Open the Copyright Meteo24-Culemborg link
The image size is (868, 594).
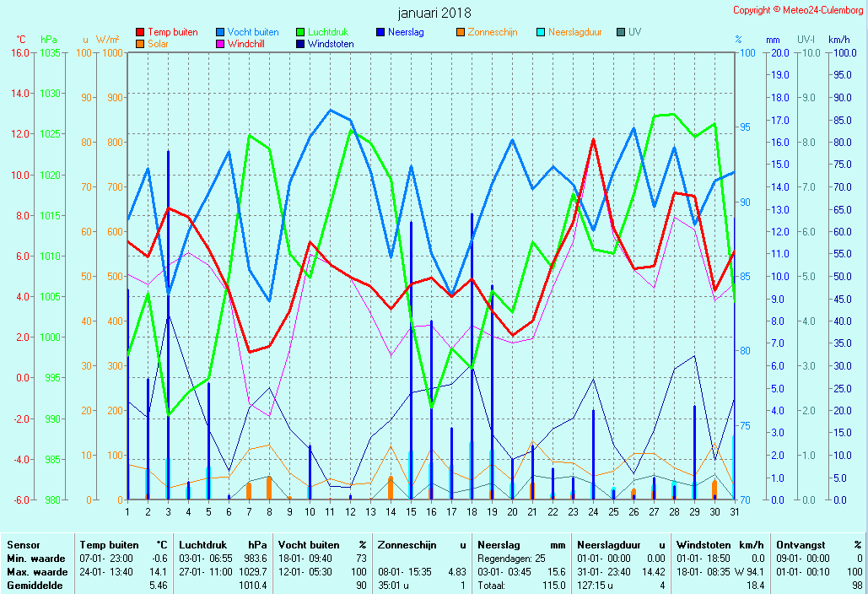[798, 10]
